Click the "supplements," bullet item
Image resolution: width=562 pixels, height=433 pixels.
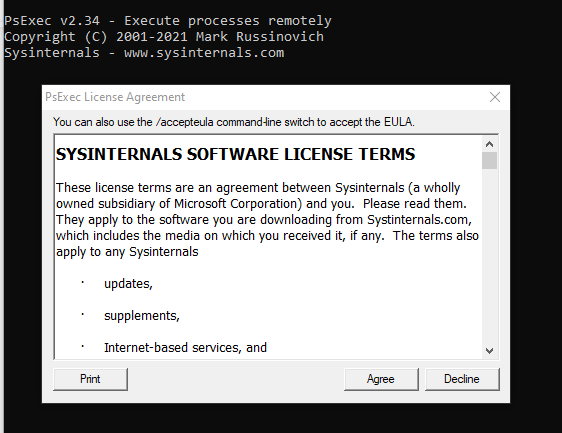[142, 315]
